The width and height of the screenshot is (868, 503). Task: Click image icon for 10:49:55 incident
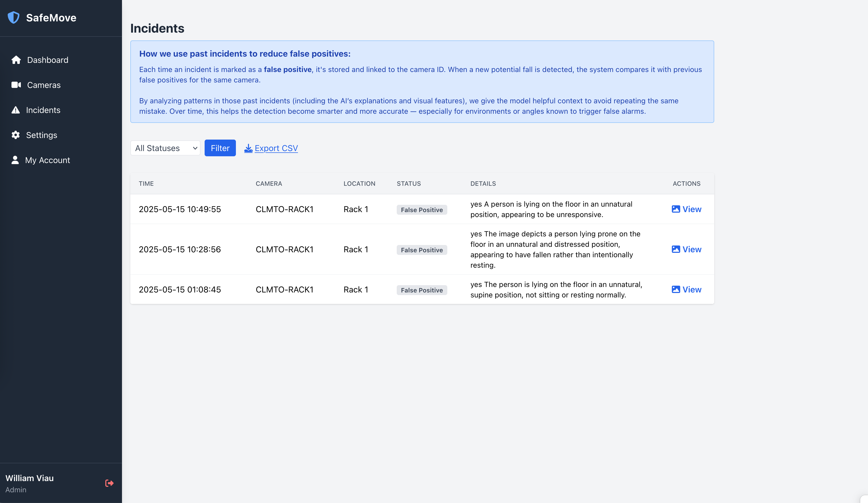click(675, 209)
